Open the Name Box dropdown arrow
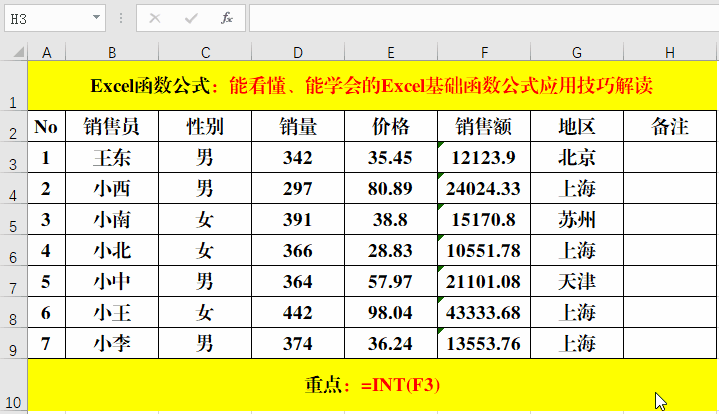This screenshot has width=719, height=414. click(96, 18)
